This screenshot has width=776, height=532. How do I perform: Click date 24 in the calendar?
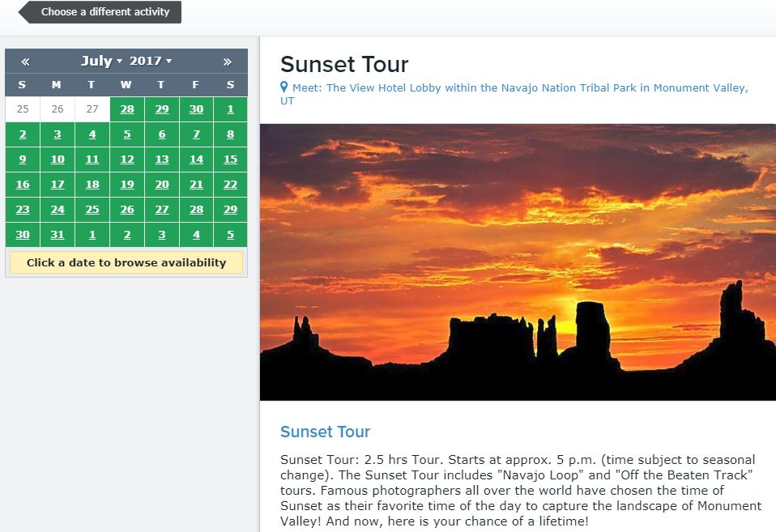(58, 210)
